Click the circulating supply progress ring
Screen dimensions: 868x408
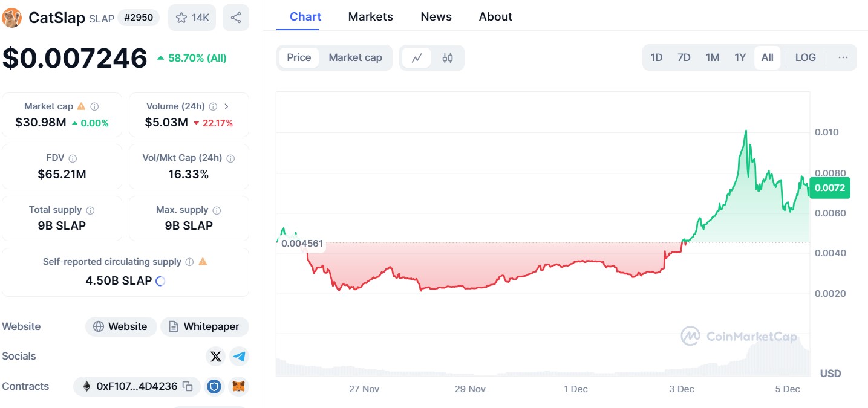160,281
